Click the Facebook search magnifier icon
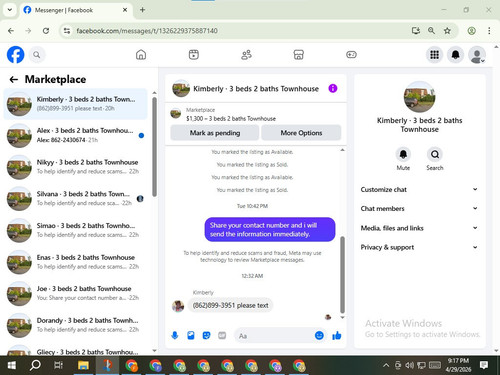This screenshot has height=375, width=500. [37, 55]
